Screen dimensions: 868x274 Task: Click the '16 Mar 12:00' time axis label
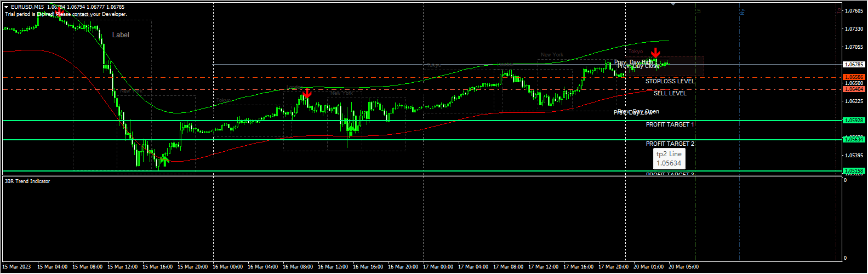point(333,267)
